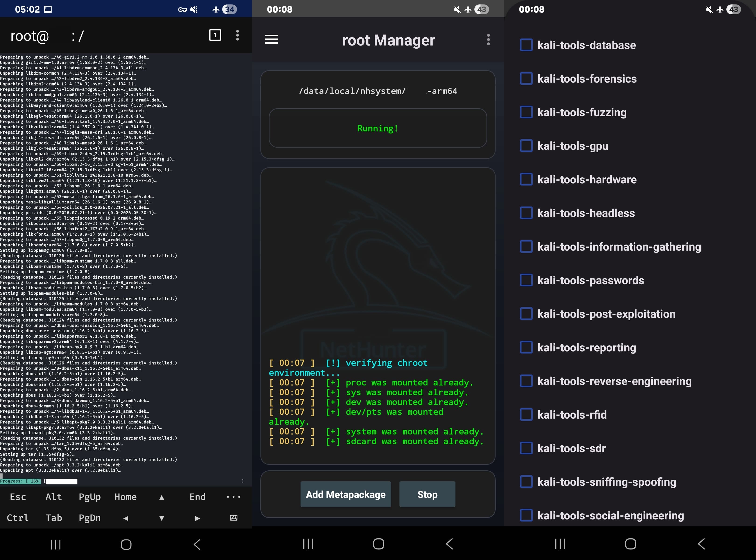Tap recent apps button under terminal

coord(56,544)
